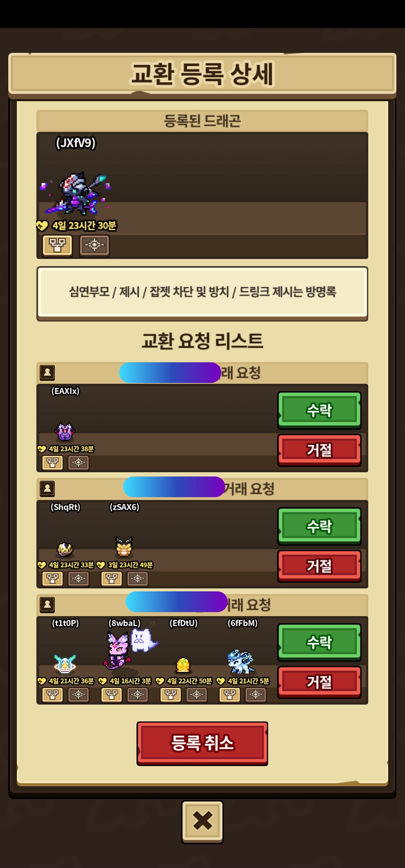The image size is (405, 868).
Task: Open family tree icon under JXfV9 dragon
Action: click(57, 245)
